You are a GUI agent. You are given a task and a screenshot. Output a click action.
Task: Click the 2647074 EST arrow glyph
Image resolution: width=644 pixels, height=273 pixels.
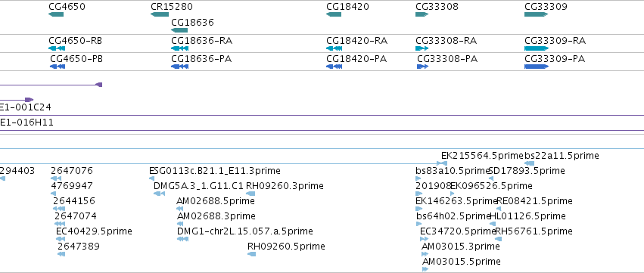60,224
